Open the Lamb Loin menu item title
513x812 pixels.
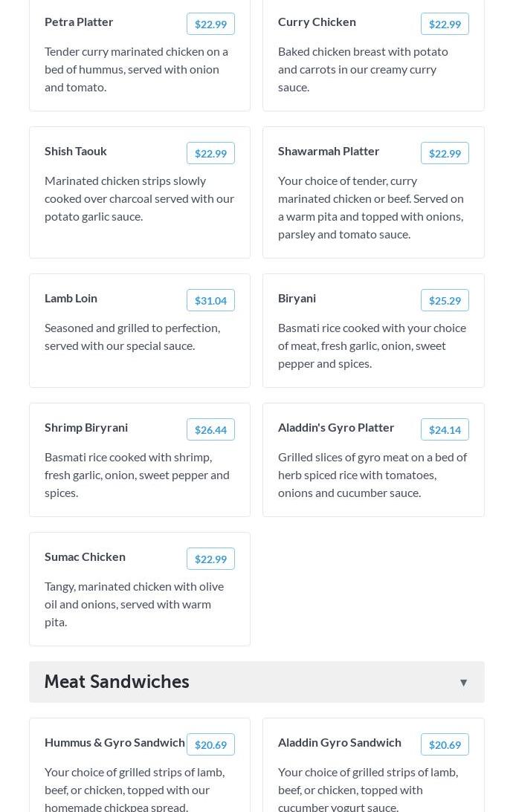click(x=71, y=298)
